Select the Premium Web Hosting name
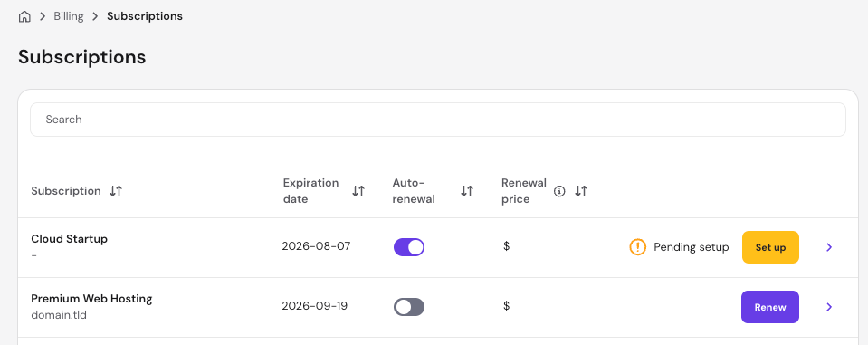Screen dimensions: 868x345 coord(91,299)
